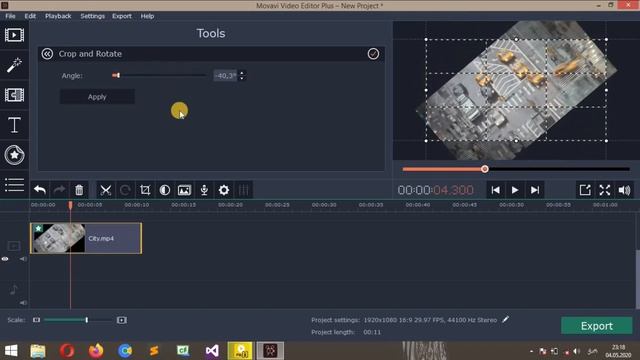The width and height of the screenshot is (640, 360).
Task: Open File Explorer from taskbar
Action: coord(38,351)
